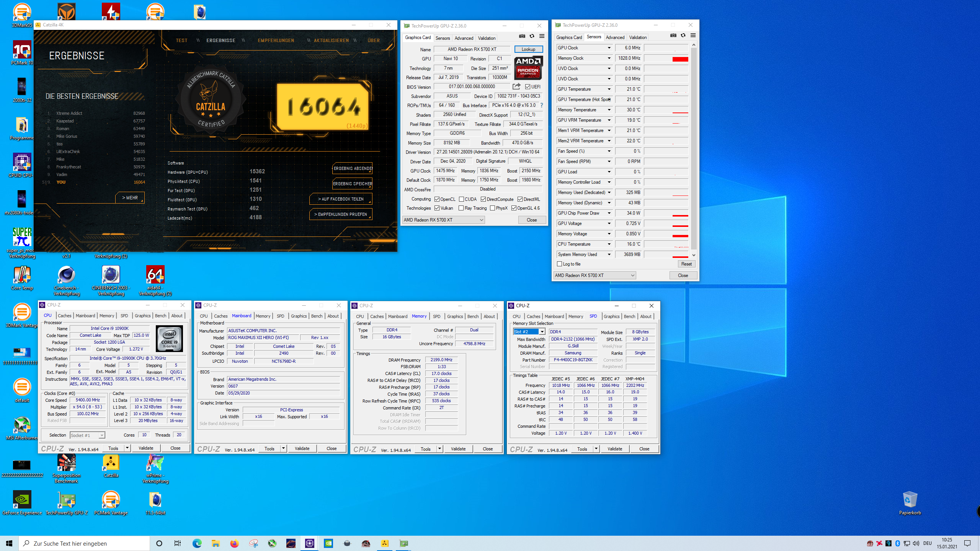Click the Bus Interface question mark in GPU-Z
Viewport: 980px width, 551px height.
[542, 105]
